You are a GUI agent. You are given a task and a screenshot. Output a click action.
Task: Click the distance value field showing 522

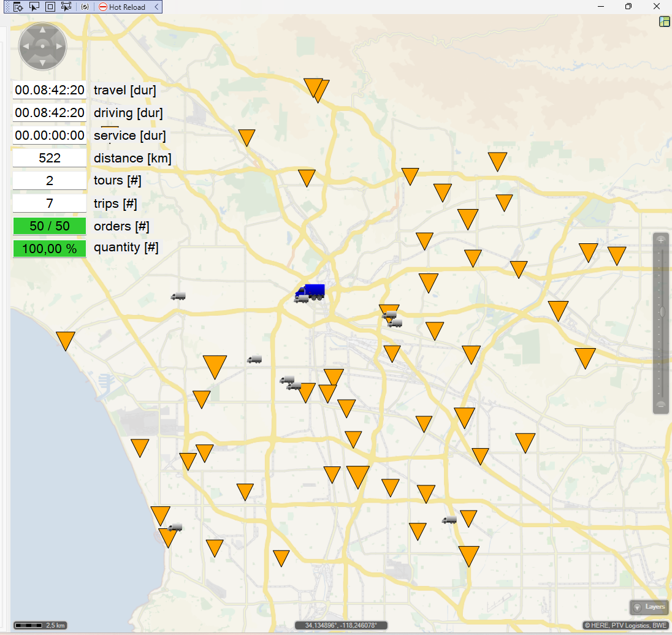(x=50, y=158)
